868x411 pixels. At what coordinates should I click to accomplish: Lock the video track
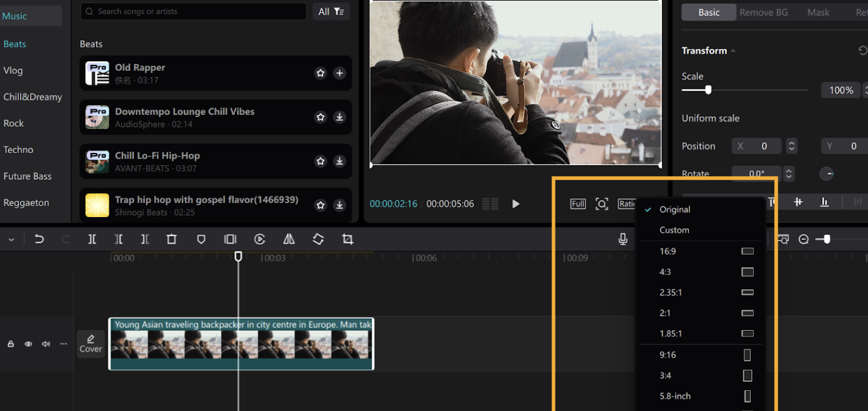(10, 344)
